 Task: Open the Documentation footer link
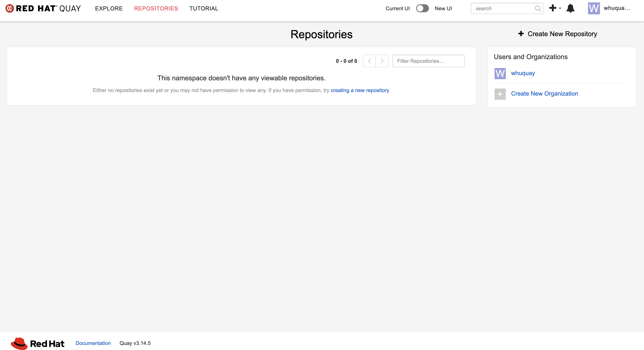[x=93, y=343]
